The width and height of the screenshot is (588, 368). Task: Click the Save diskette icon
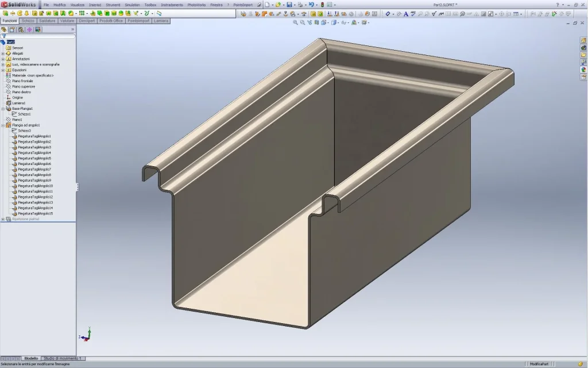click(x=289, y=5)
